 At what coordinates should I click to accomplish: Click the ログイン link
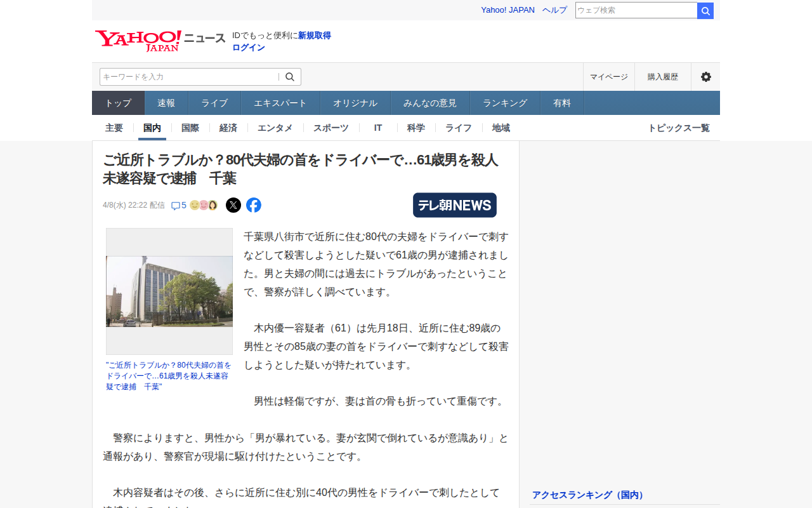[x=249, y=48]
